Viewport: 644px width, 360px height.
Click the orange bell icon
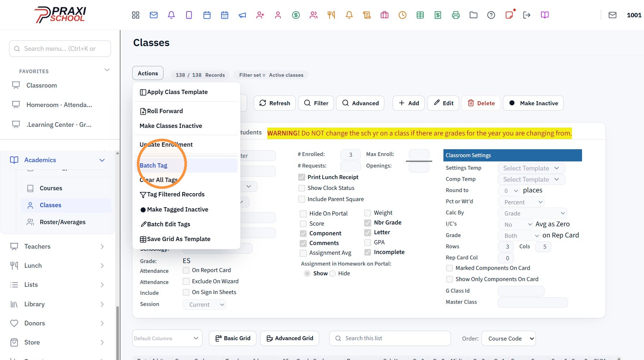coord(349,15)
